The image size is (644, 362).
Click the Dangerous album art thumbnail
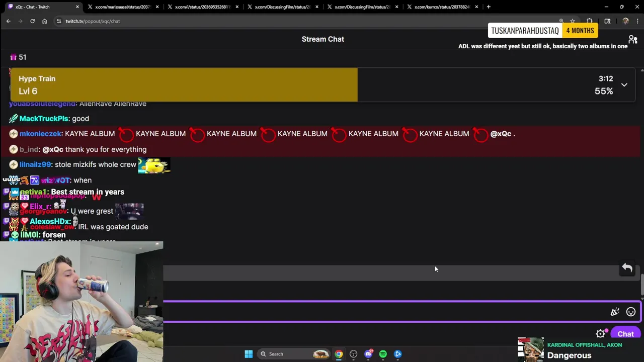coord(531,349)
